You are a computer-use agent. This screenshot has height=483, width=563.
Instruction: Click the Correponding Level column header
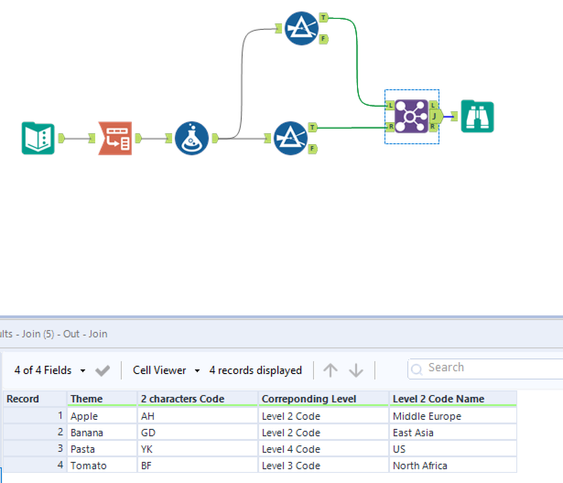coord(323,399)
